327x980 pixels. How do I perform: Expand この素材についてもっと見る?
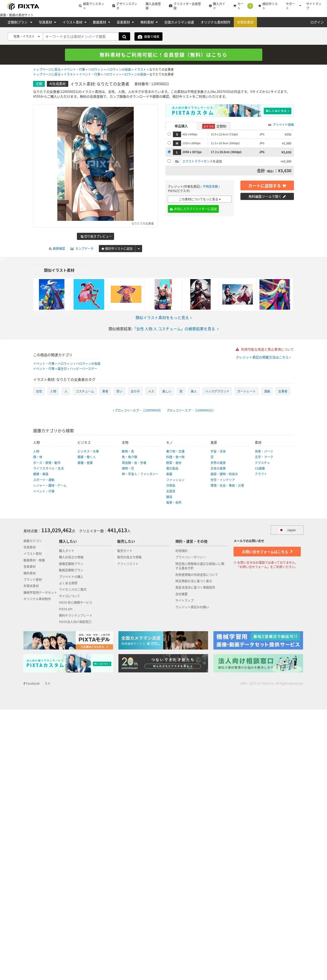click(199, 199)
